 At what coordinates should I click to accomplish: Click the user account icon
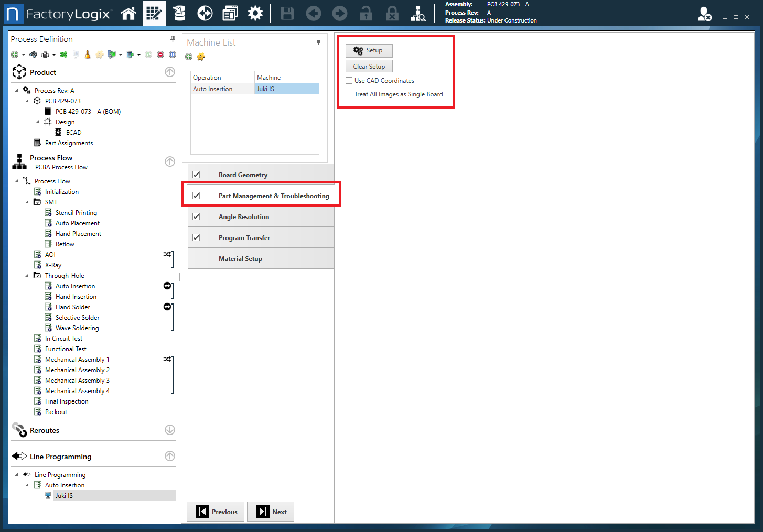704,14
